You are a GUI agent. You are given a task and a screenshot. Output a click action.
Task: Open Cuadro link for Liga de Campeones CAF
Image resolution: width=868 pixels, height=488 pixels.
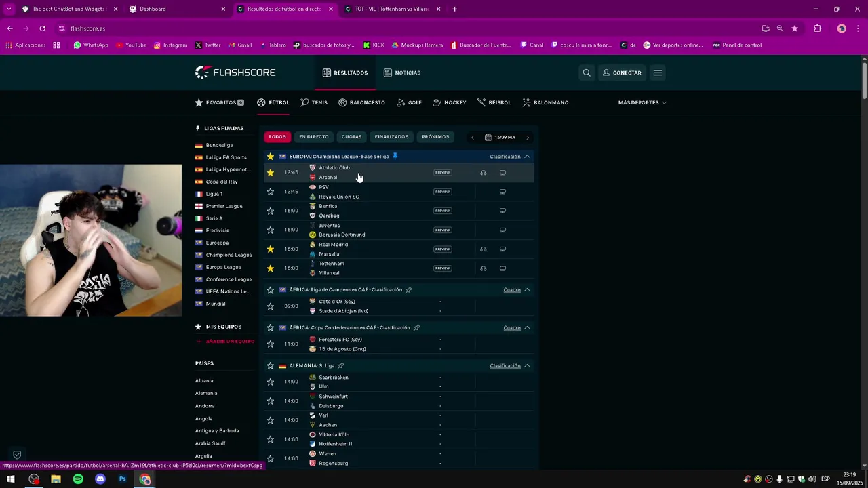coord(512,290)
